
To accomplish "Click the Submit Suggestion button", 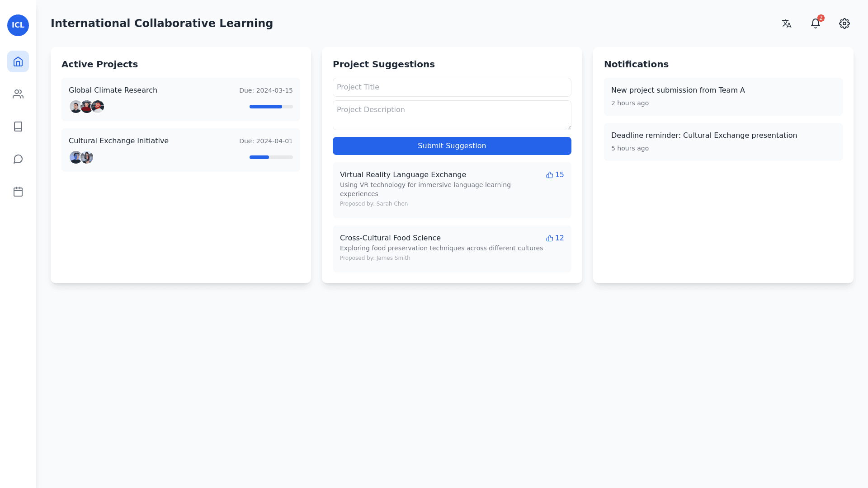I will 452,146.
